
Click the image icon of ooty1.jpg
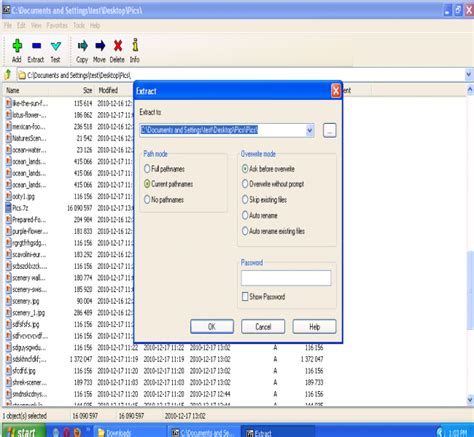(x=8, y=196)
